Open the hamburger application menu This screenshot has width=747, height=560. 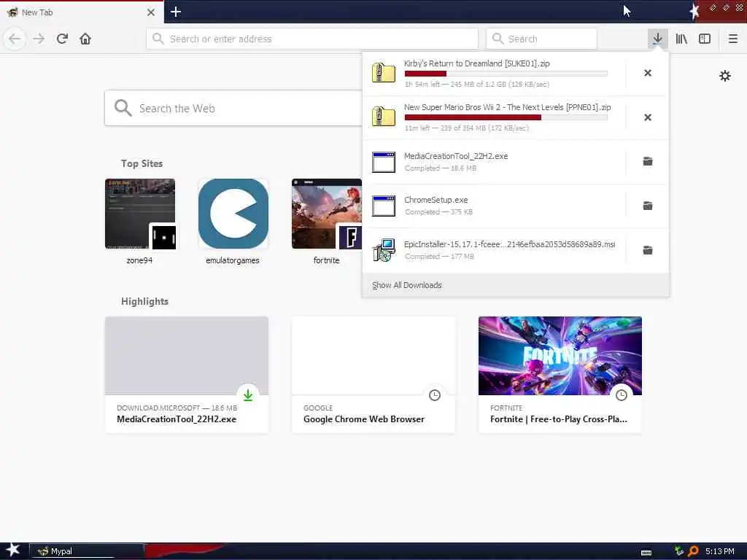pos(733,39)
